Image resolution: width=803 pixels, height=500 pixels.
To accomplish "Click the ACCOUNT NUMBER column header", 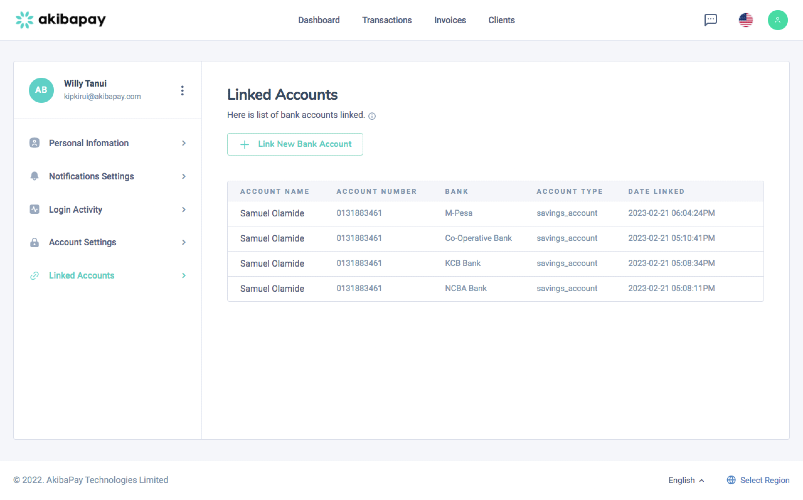I will (x=376, y=192).
